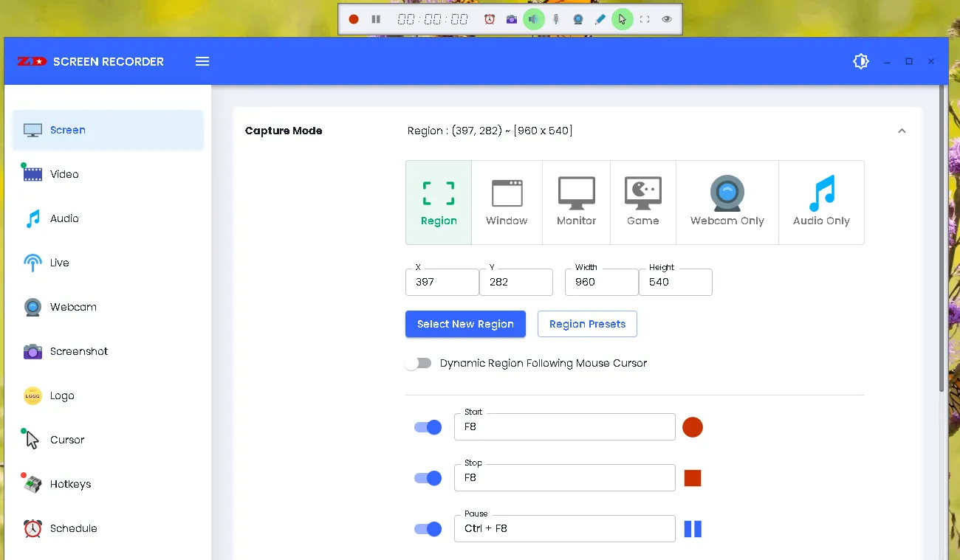
Task: Turn off the Pause hotkey toggle
Action: click(428, 529)
